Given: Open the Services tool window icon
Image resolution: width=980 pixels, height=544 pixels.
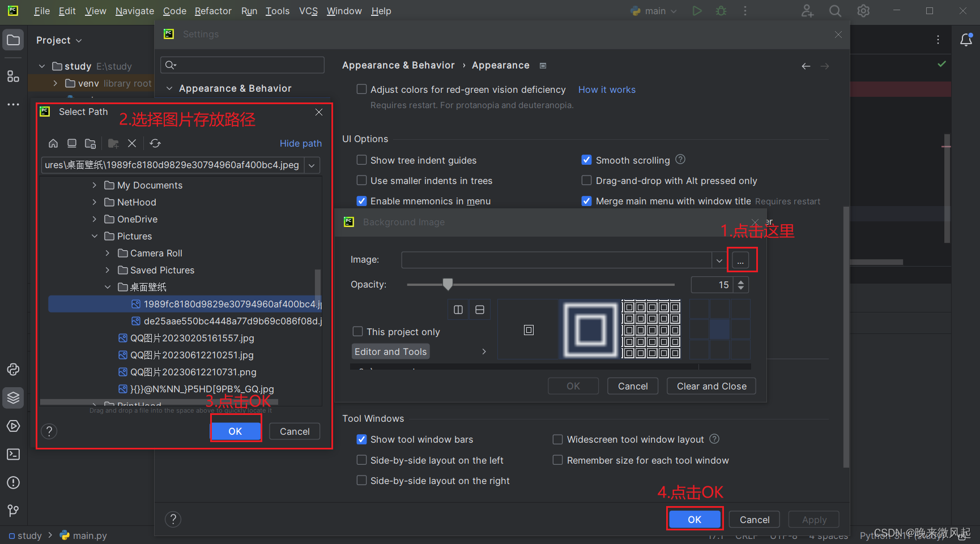Looking at the screenshot, I should (x=13, y=426).
